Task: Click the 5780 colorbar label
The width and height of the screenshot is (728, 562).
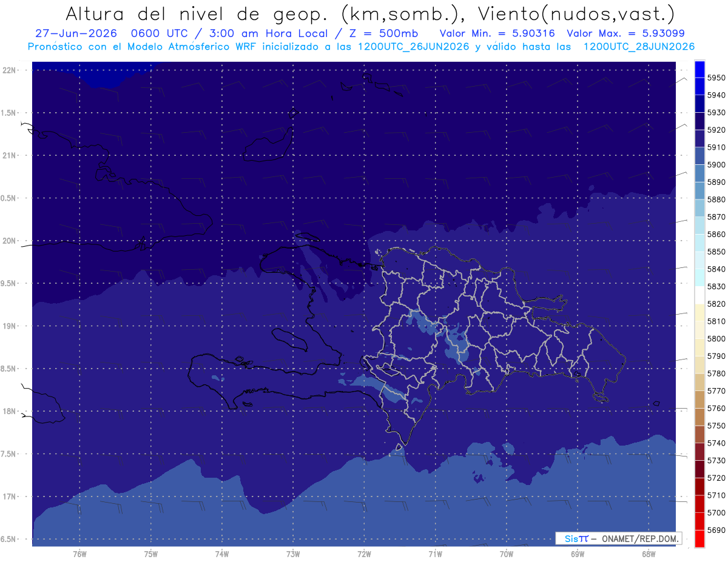Action: (716, 373)
